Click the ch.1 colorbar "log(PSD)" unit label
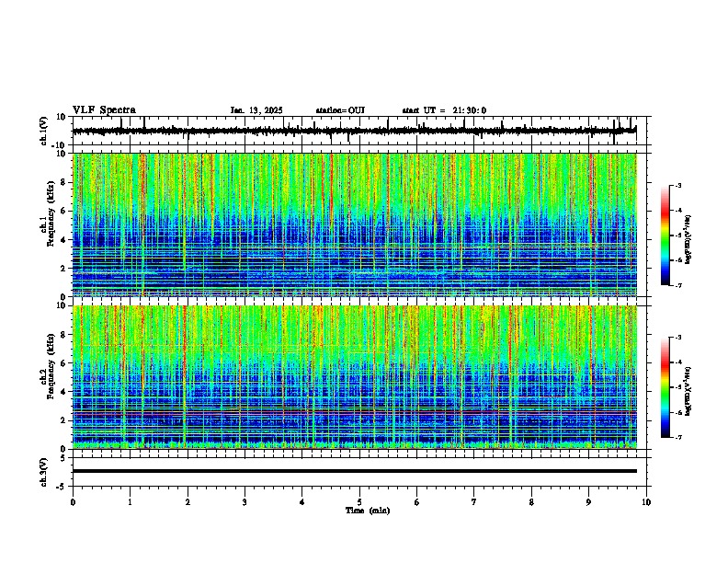Screen dimensions: 728x563 (x=688, y=239)
